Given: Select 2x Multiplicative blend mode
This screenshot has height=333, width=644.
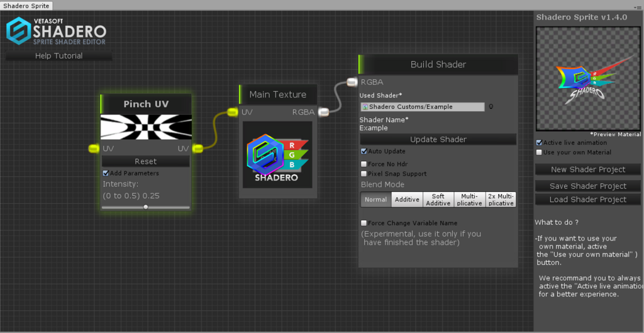Looking at the screenshot, I should point(501,200).
